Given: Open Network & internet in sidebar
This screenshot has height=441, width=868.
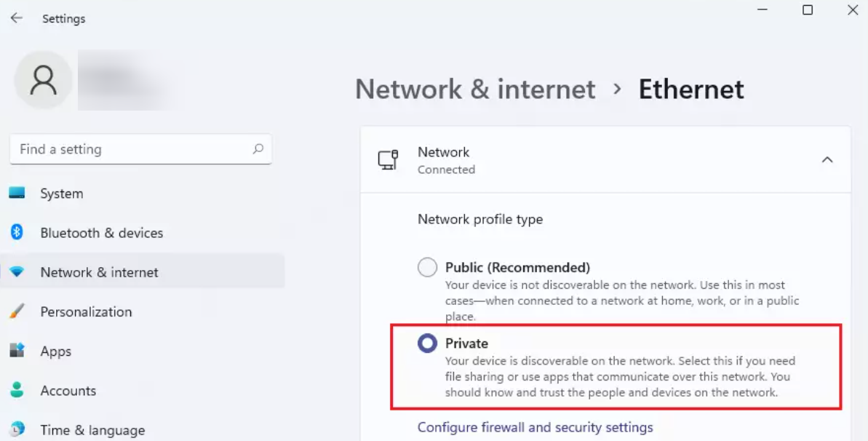Looking at the screenshot, I should pos(99,272).
